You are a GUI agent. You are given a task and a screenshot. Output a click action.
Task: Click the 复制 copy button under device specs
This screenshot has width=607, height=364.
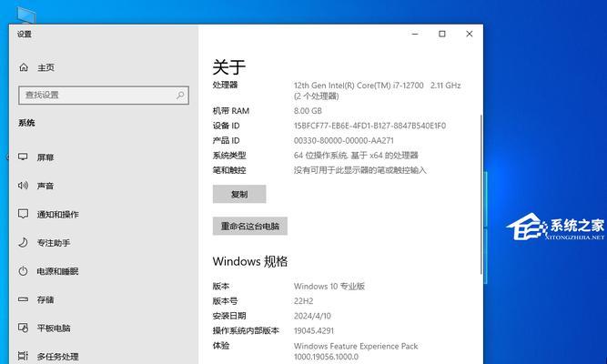(x=239, y=194)
